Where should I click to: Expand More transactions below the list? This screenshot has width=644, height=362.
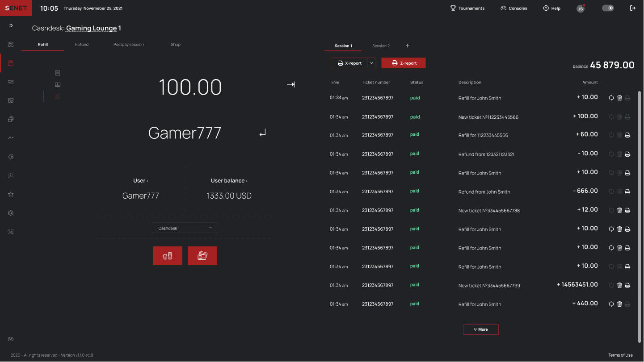pos(480,329)
